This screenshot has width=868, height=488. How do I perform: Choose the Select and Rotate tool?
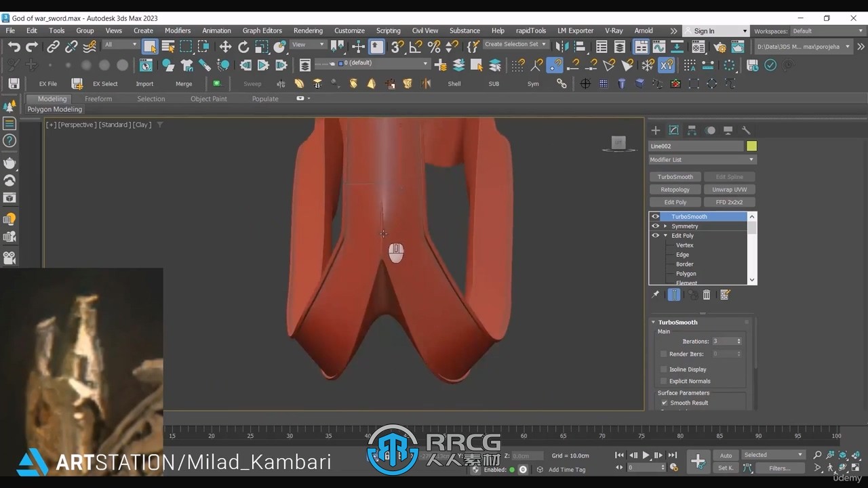pos(243,46)
